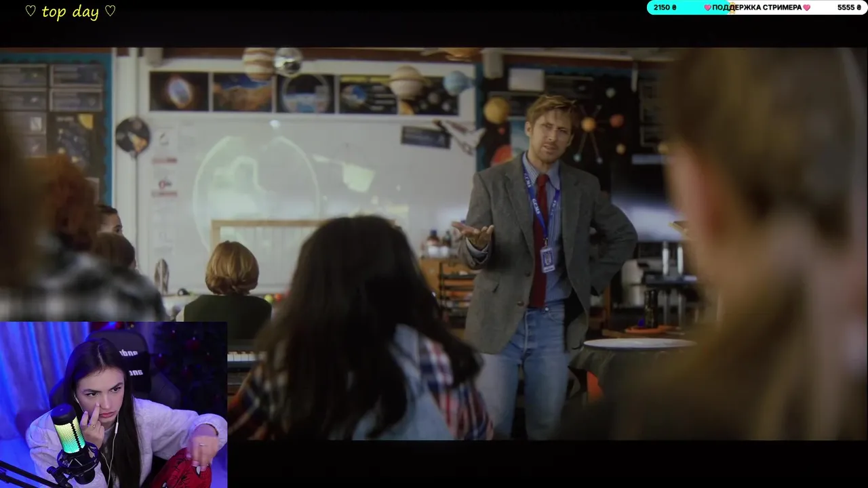
Task: Click the 5555 ₽ goal amount
Action: coord(849,7)
